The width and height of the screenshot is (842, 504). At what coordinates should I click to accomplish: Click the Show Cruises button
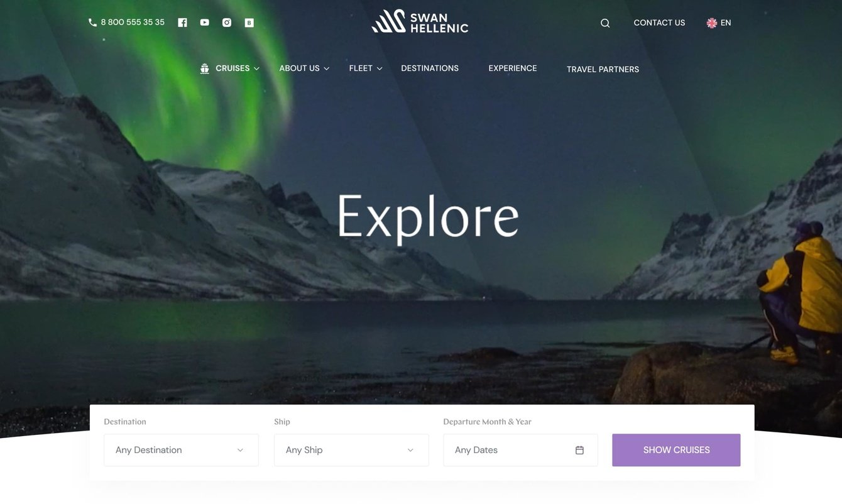point(676,450)
